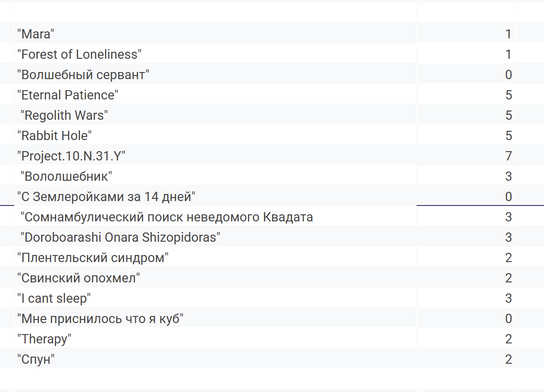Click the "Rabbit Hole" cell
This screenshot has width=544, height=392.
(x=215, y=135)
